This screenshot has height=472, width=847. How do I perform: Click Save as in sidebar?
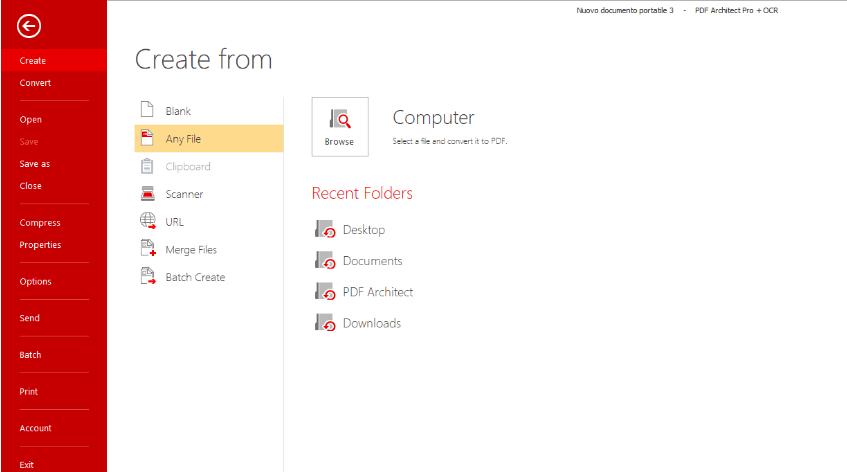[35, 164]
